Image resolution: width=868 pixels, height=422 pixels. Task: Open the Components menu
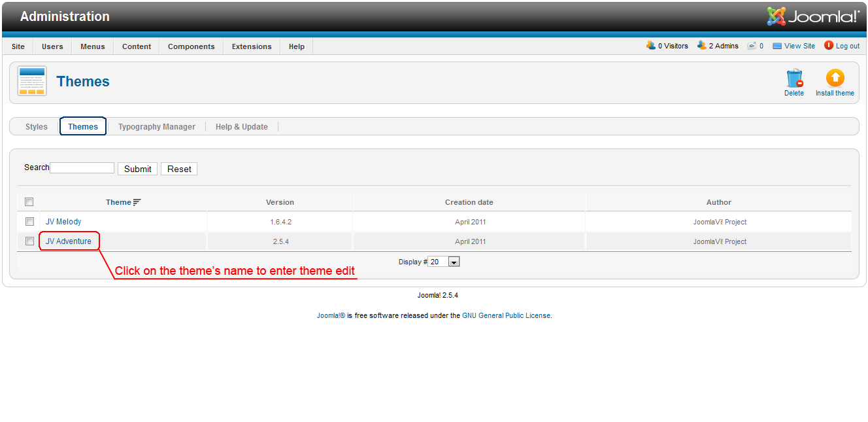point(192,46)
